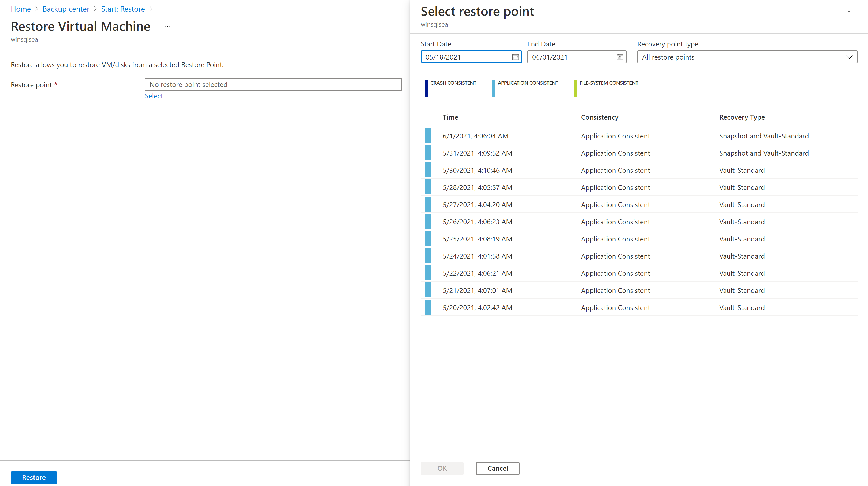Click the Crash Consistent legend indicator
The width and height of the screenshot is (868, 486).
(425, 85)
